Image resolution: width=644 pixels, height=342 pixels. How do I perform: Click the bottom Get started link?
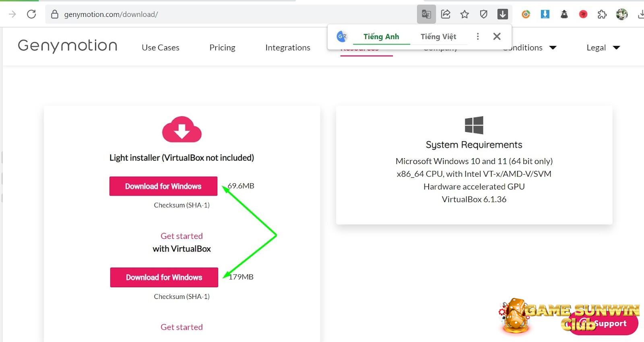pos(182,327)
